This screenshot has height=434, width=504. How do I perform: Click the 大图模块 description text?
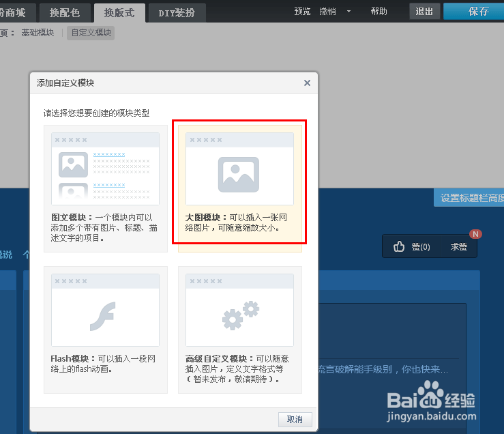[x=236, y=222]
